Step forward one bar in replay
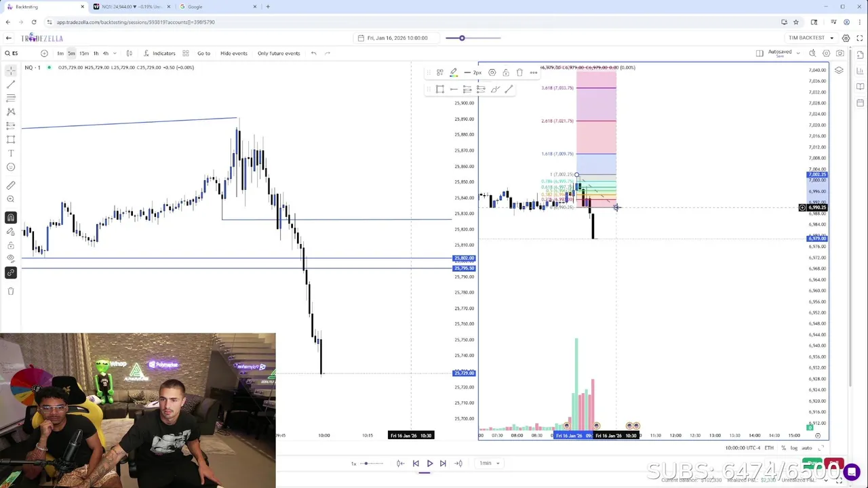 (443, 464)
